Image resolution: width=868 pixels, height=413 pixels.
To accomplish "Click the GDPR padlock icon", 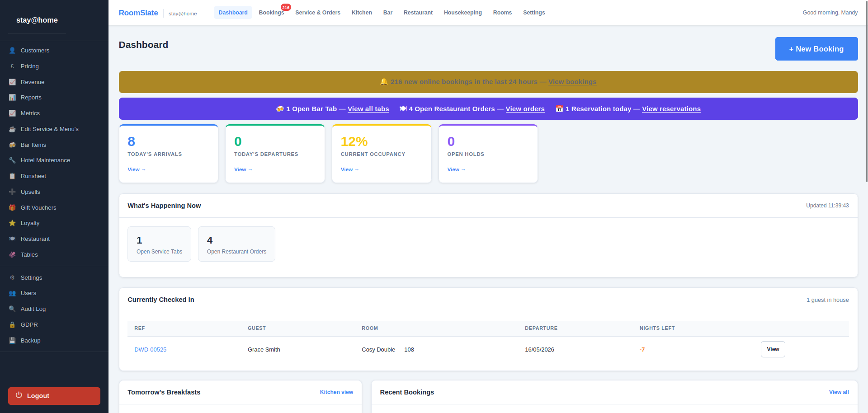I will tap(12, 325).
